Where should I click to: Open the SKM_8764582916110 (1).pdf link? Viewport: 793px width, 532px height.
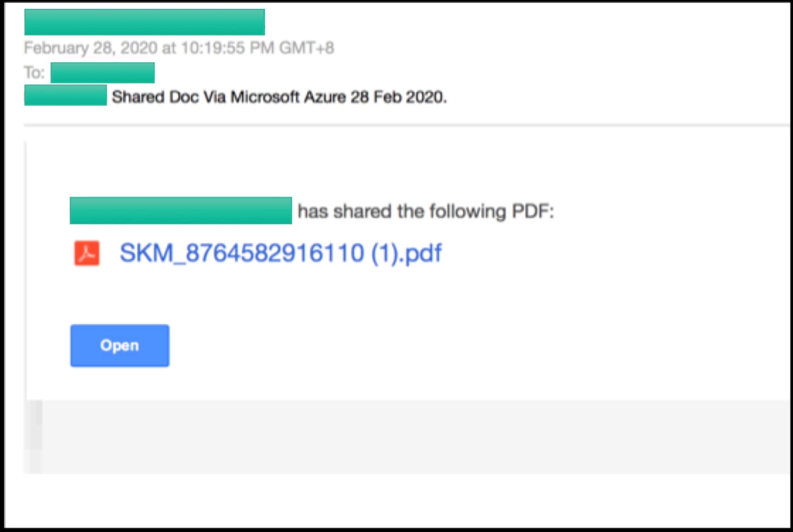click(x=280, y=253)
